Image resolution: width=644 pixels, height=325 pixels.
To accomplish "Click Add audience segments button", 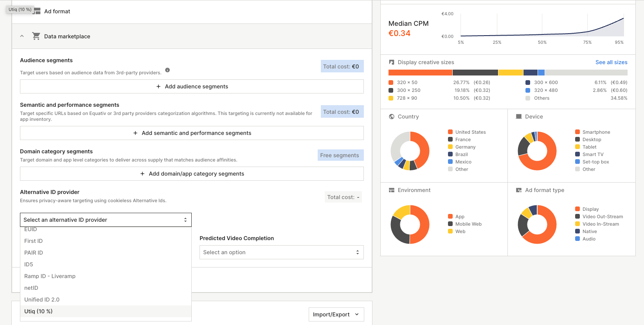I will [x=192, y=86].
